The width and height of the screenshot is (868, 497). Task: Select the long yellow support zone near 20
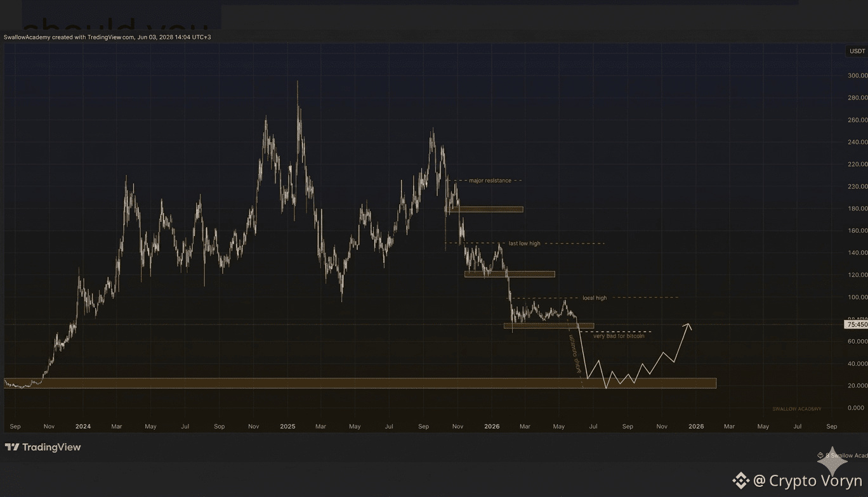tap(360, 383)
